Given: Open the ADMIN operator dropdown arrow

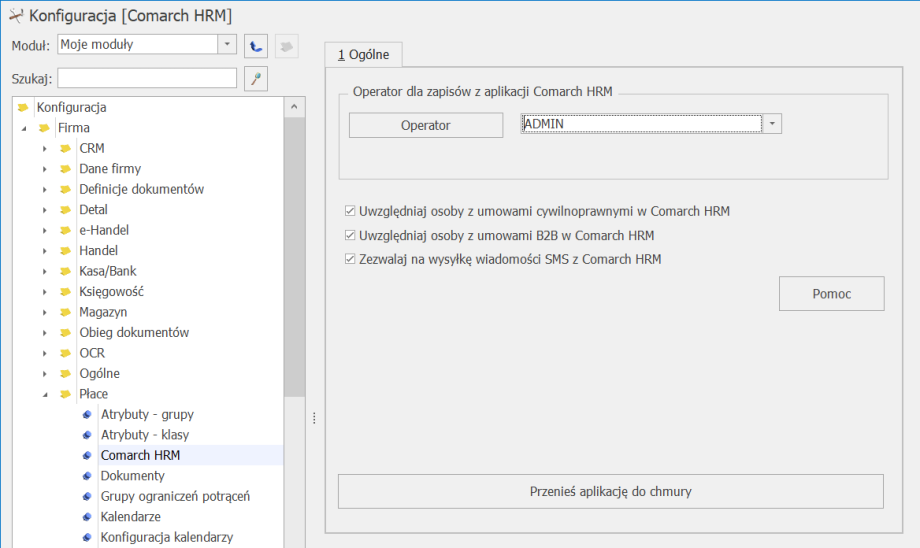Looking at the screenshot, I should pos(772,124).
